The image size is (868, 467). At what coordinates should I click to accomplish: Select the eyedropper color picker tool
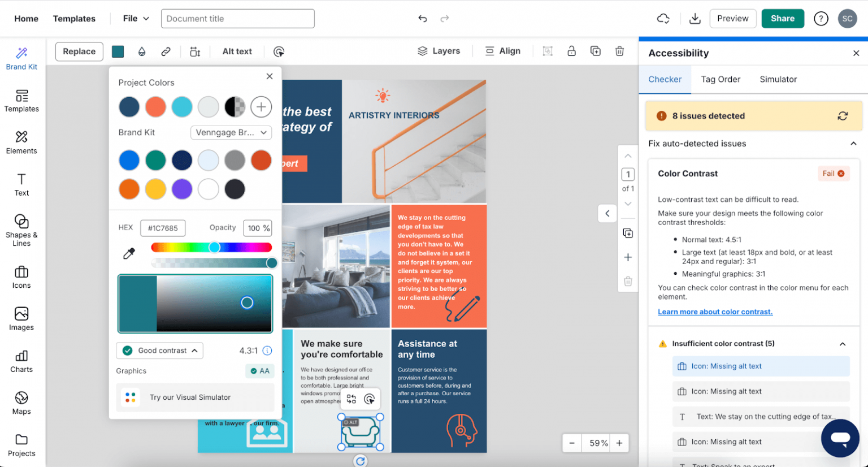point(129,254)
